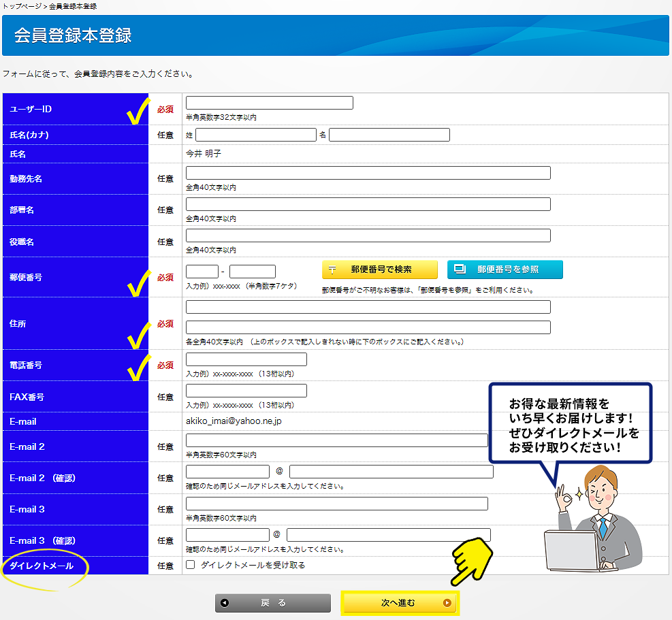Focus the FAX番号 input field
The width and height of the screenshot is (672, 620).
tap(246, 391)
